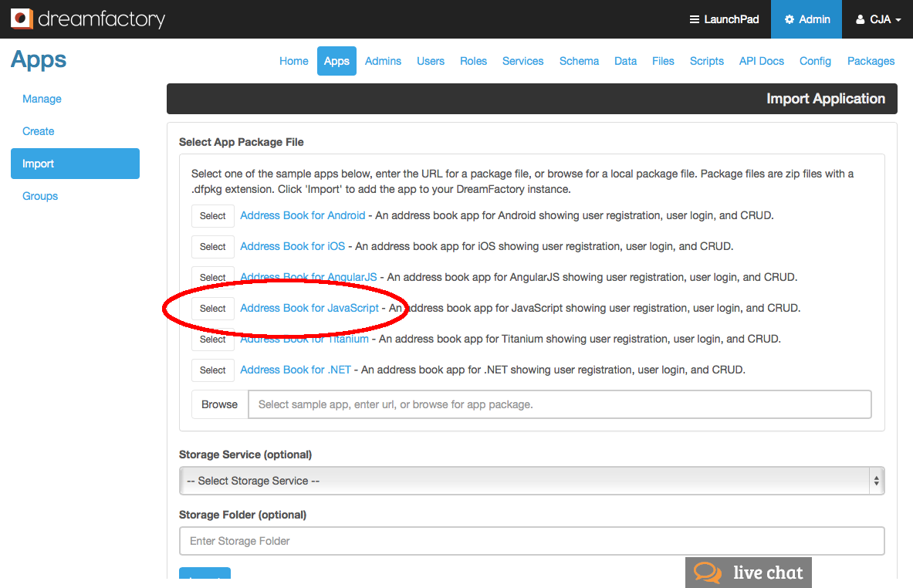
Task: Open the LaunchPad menu
Action: (723, 19)
